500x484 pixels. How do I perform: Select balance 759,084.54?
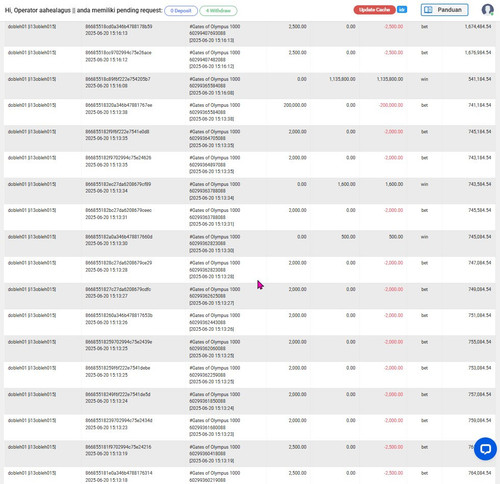[480, 420]
